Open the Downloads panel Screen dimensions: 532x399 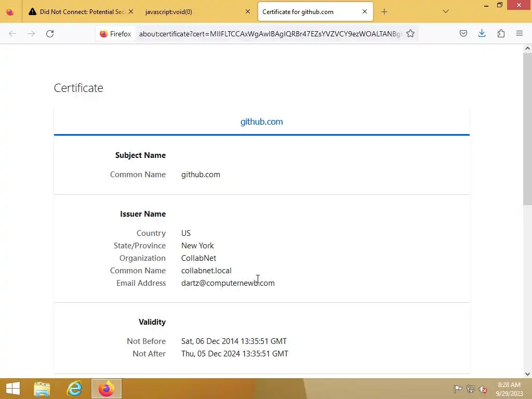click(482, 33)
